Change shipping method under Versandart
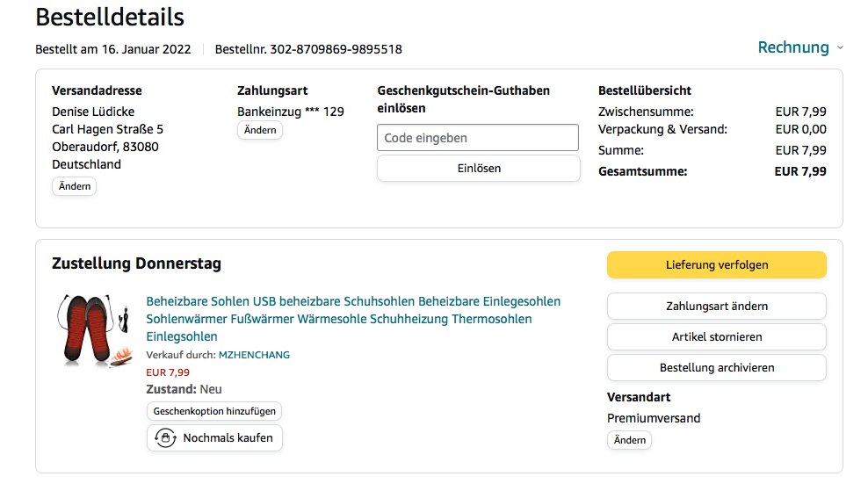The image size is (868, 491). (x=629, y=440)
